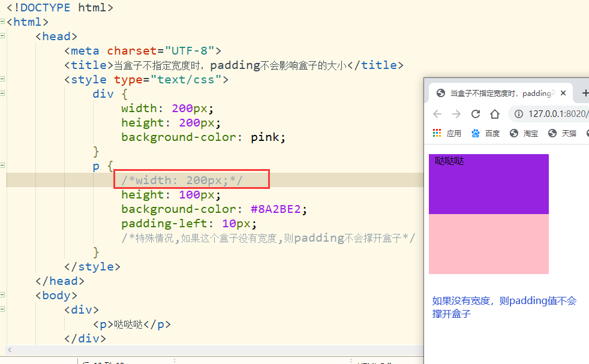The height and width of the screenshot is (364, 589).
Task: Click the comment 特殊情况 line in editor
Action: [268, 238]
